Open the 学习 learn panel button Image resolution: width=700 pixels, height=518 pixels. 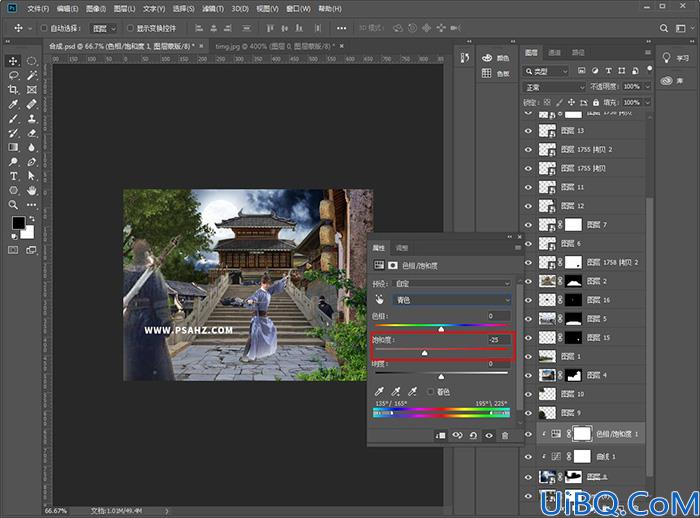675,58
